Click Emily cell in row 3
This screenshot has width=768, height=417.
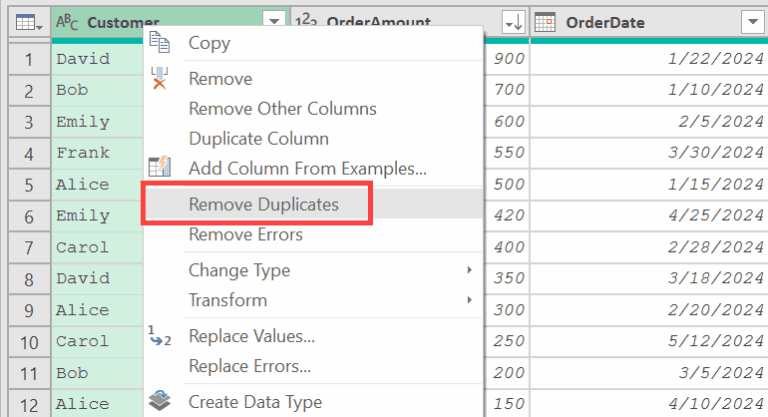click(97, 122)
